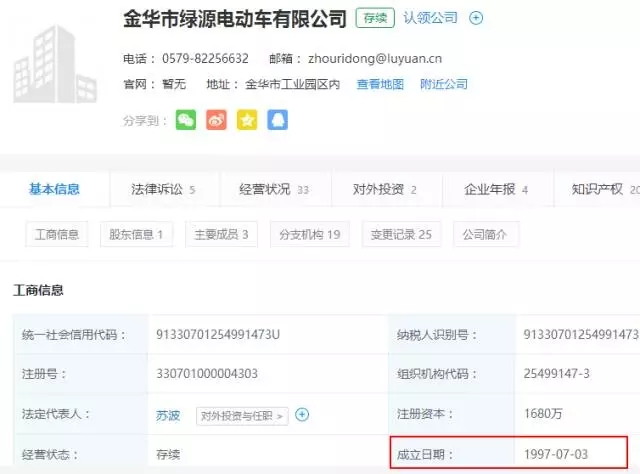Share company page to WeChat
This screenshot has width=640, height=474.
pos(186,120)
